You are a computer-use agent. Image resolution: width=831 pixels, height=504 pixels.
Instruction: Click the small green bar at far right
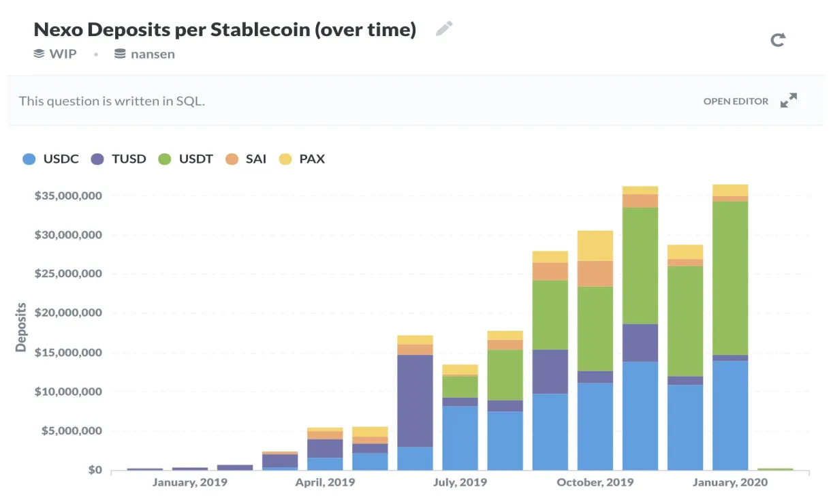775,469
